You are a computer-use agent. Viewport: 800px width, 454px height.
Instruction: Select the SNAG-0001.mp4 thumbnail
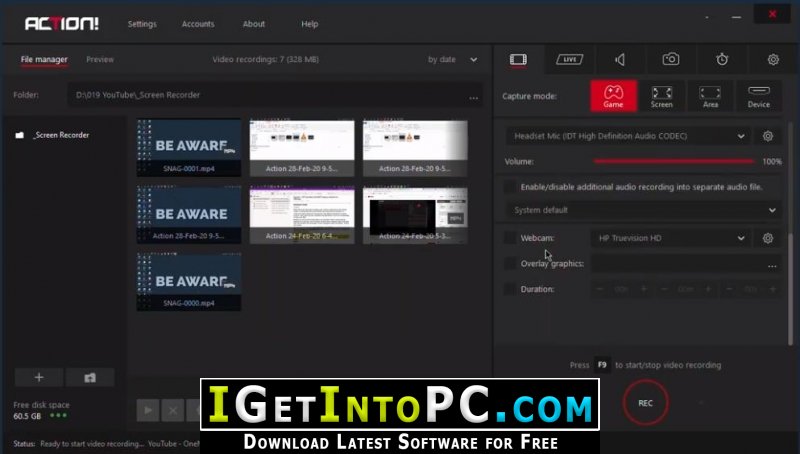tap(189, 148)
